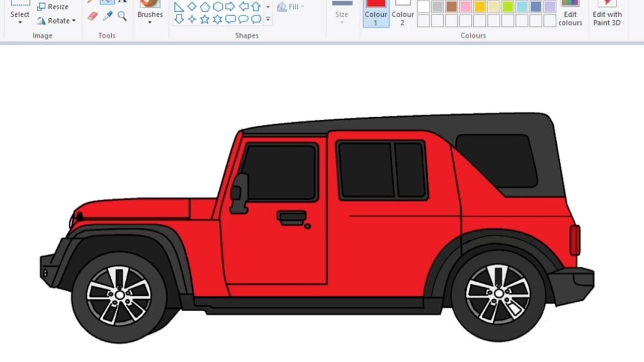The image size is (644, 362).
Task: Click the black roof of the car drawing
Action: [403, 123]
